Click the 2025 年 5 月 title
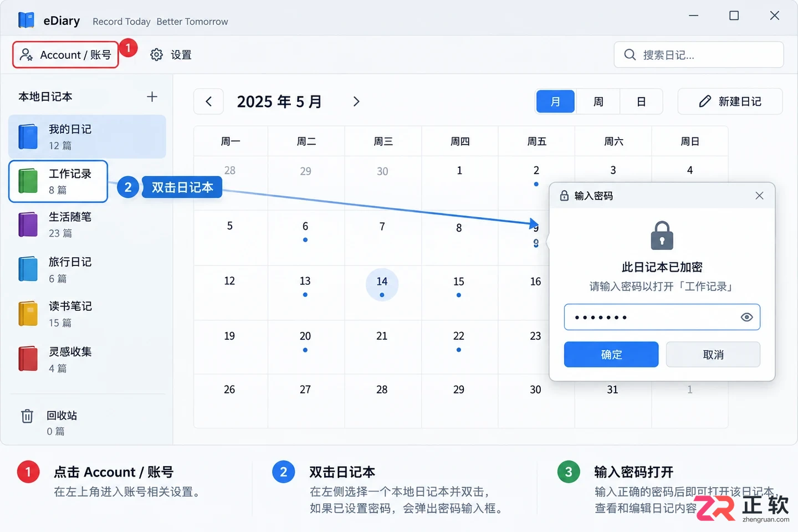798x532 pixels. tap(279, 101)
